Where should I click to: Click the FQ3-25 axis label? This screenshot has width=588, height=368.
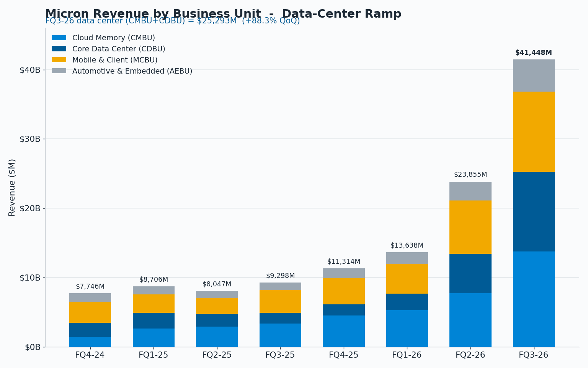pos(280,355)
